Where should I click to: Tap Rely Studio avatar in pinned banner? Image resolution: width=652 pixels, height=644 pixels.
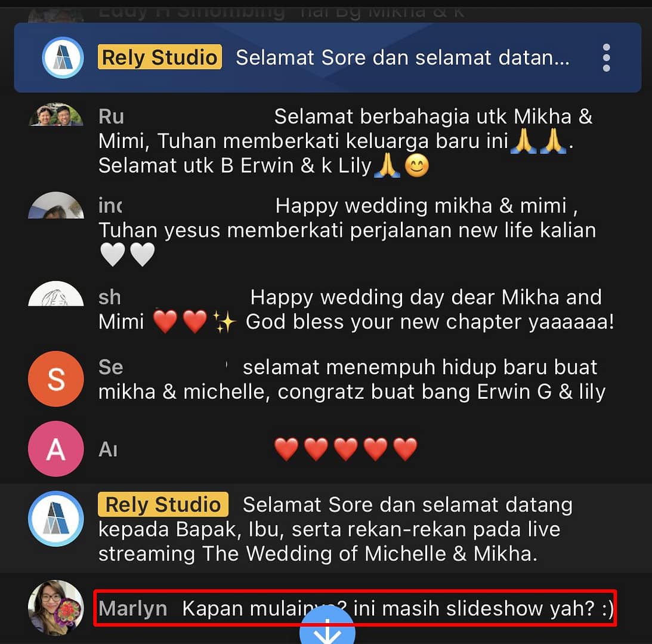[63, 57]
